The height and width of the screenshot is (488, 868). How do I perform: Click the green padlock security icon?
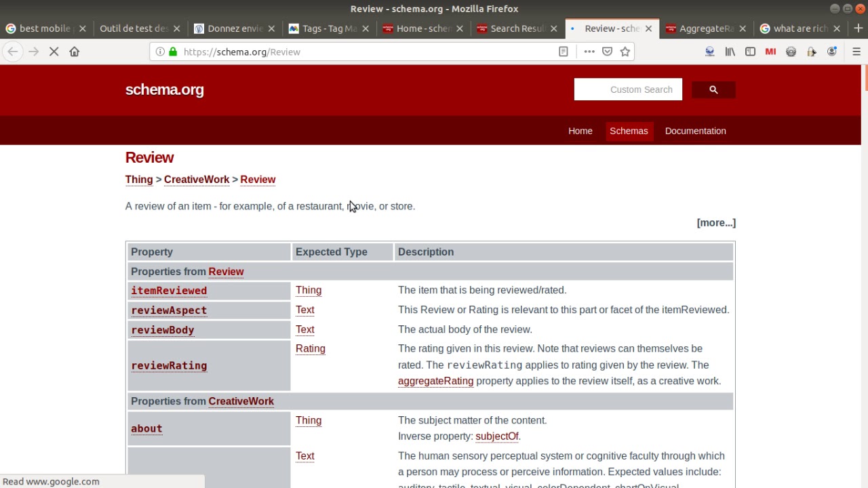point(173,52)
